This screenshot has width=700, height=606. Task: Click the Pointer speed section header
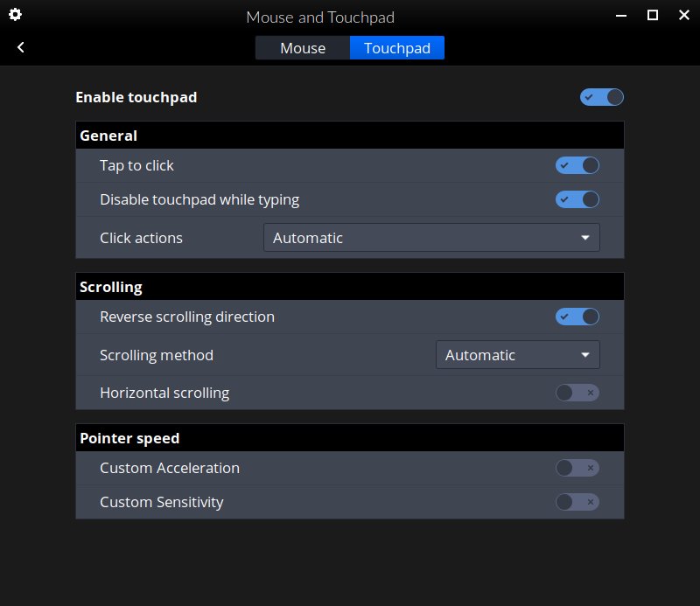click(129, 438)
